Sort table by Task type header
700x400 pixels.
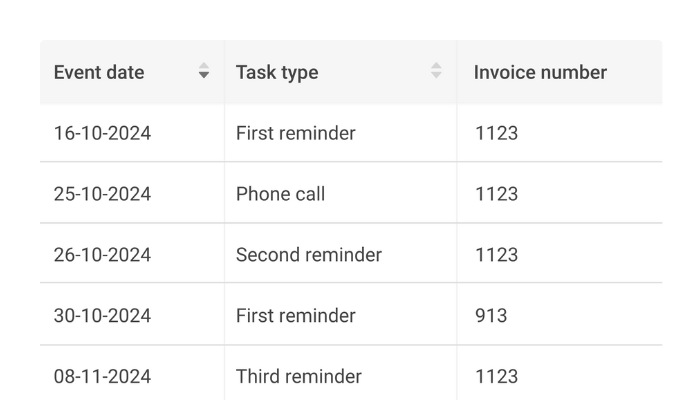[x=277, y=72]
